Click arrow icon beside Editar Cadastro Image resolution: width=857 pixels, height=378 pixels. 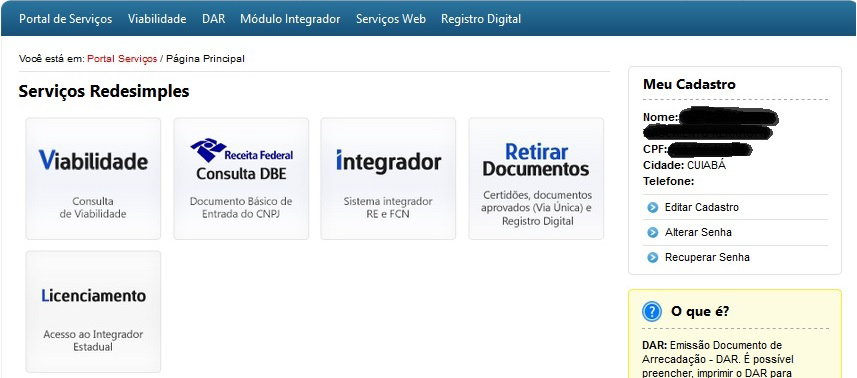point(653,208)
